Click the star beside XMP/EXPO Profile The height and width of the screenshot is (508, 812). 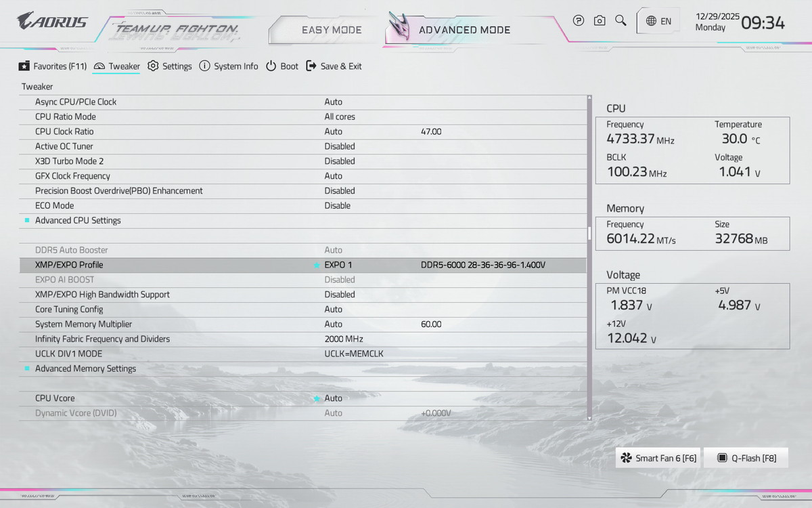point(317,266)
